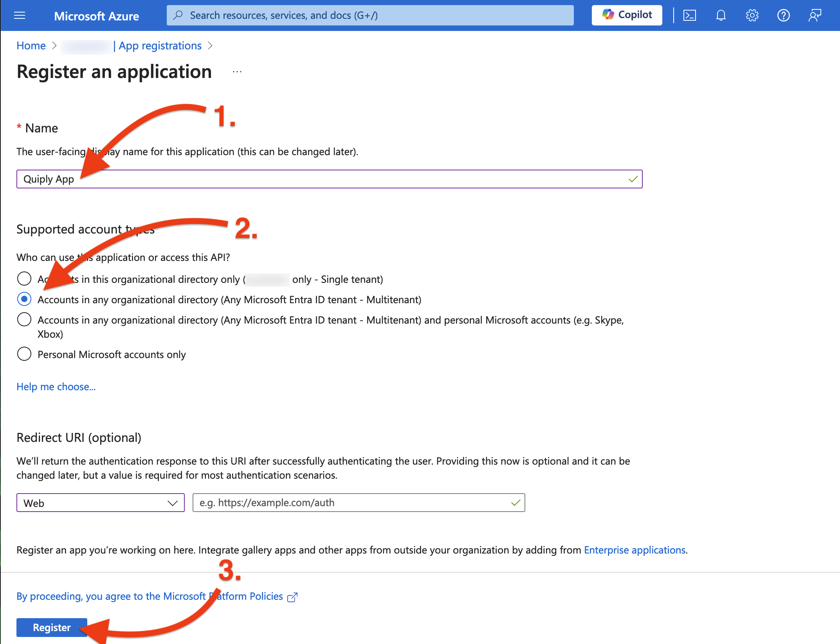Click the help question mark icon
Image resolution: width=840 pixels, height=644 pixels.
783,16
